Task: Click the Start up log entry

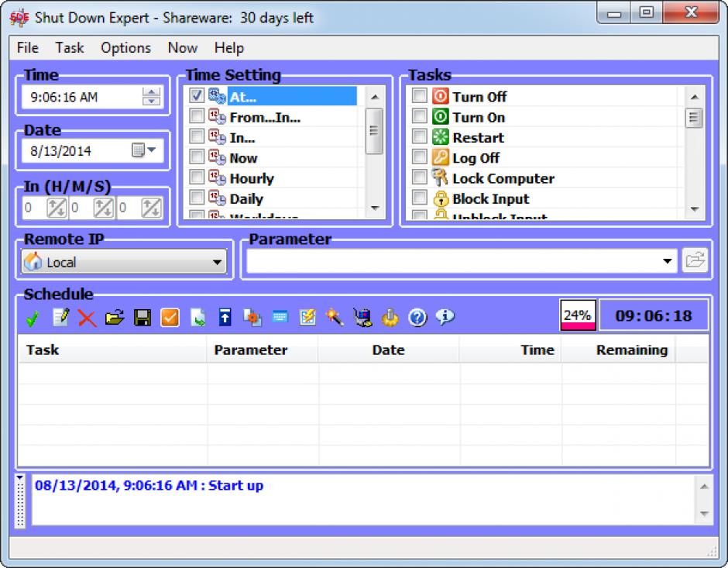Action: click(149, 485)
